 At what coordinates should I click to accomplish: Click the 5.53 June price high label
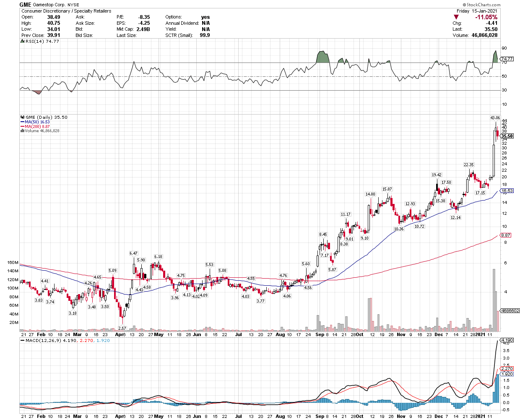tap(209, 265)
